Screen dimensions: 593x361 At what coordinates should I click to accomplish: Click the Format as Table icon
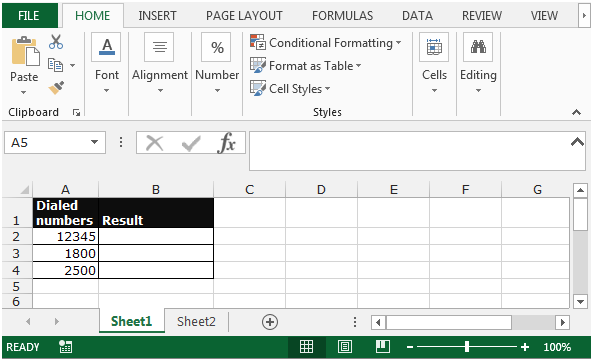pyautogui.click(x=258, y=65)
